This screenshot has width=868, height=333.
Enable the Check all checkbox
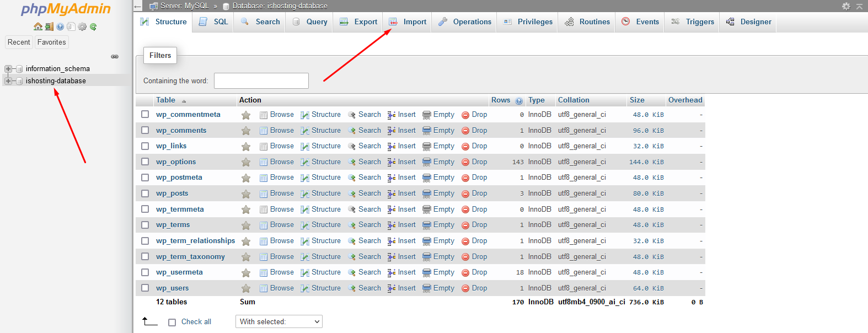click(172, 322)
